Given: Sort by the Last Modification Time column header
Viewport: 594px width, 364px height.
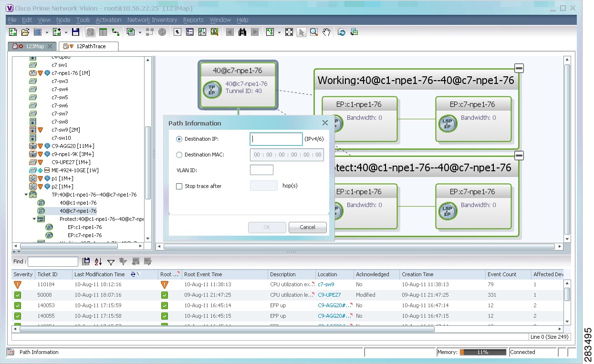Looking at the screenshot, I should pyautogui.click(x=100, y=274).
